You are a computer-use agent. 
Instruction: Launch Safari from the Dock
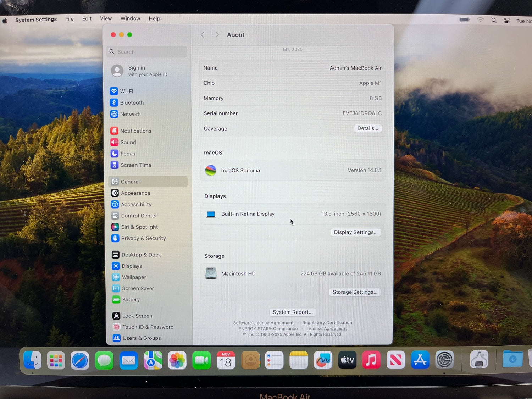tap(80, 361)
